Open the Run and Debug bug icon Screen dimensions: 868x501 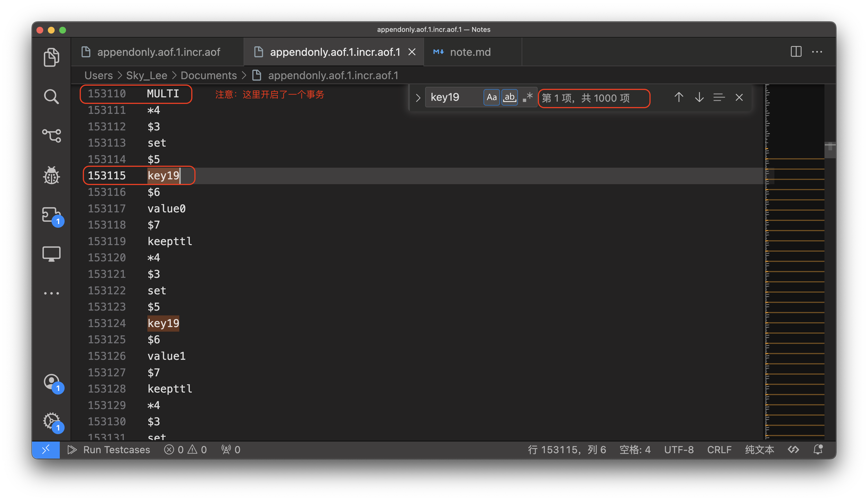51,175
